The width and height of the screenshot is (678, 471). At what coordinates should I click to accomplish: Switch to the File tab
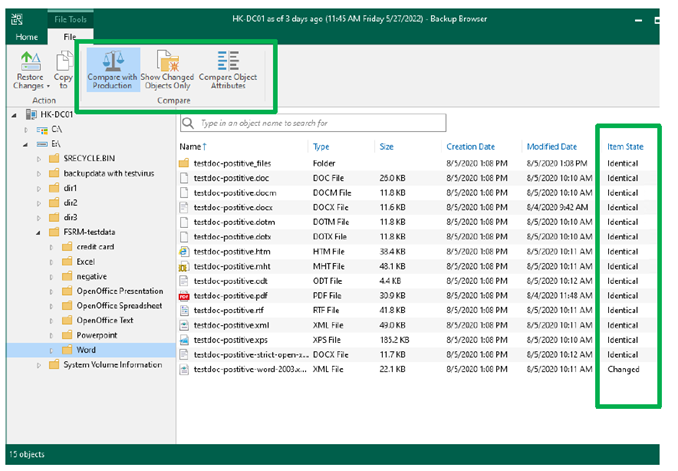click(x=70, y=37)
